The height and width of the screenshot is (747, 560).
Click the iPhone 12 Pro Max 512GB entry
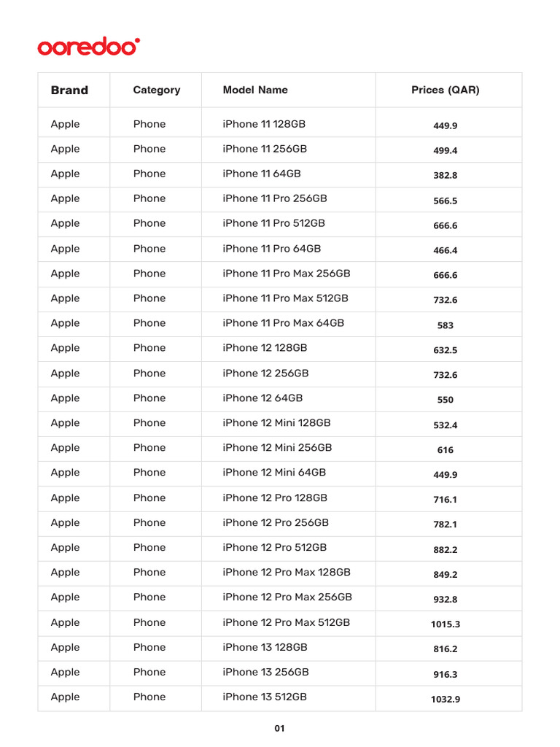click(x=287, y=622)
